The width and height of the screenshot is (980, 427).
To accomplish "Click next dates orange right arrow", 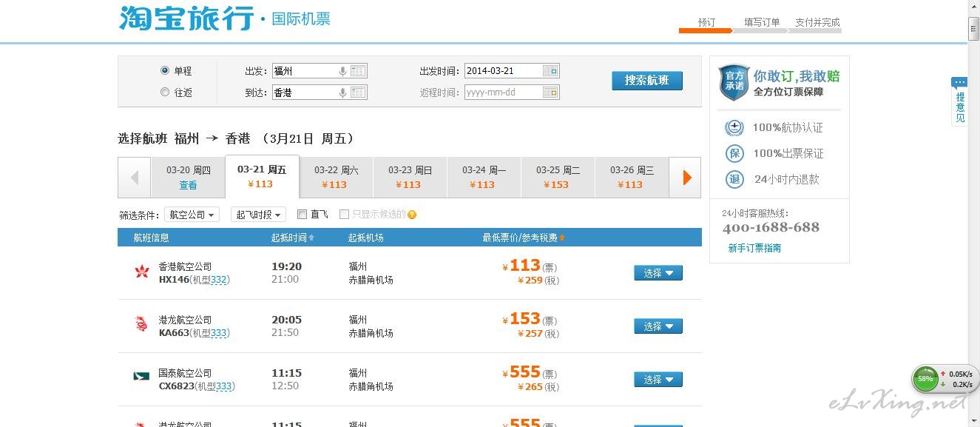I will pos(686,178).
